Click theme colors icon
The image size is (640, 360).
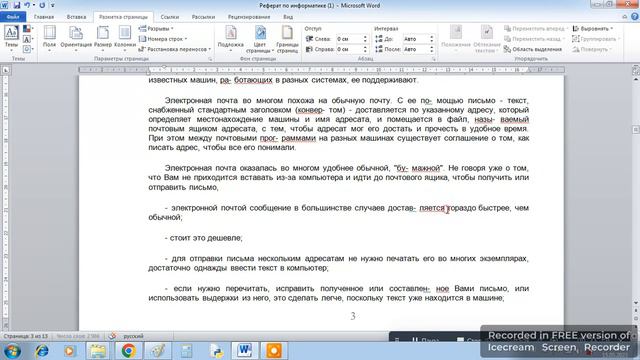click(27, 29)
